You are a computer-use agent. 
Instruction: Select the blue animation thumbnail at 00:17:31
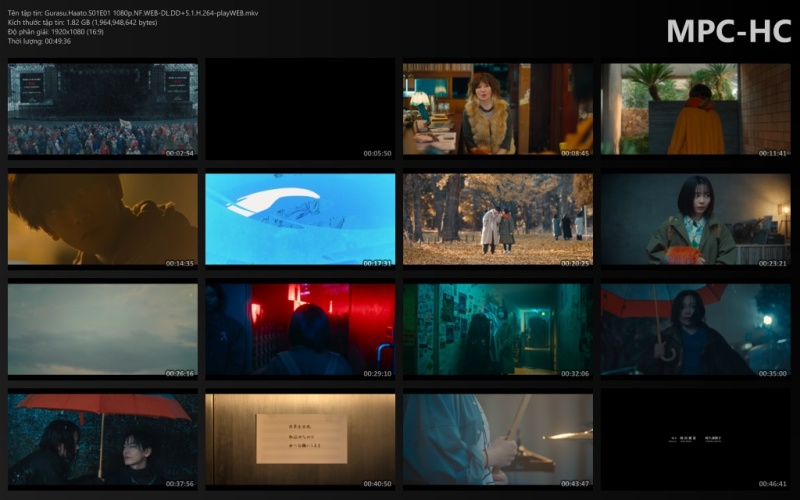[x=300, y=219]
